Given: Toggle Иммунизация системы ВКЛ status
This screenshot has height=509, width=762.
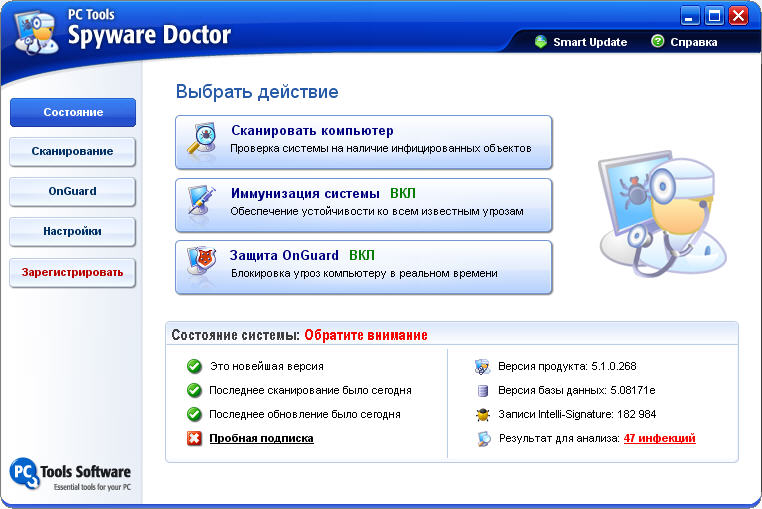Looking at the screenshot, I should 403,193.
